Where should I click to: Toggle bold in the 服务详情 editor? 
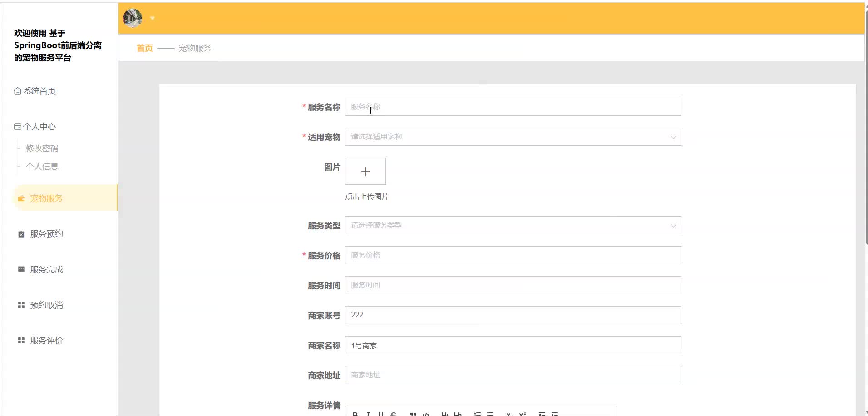pos(355,414)
